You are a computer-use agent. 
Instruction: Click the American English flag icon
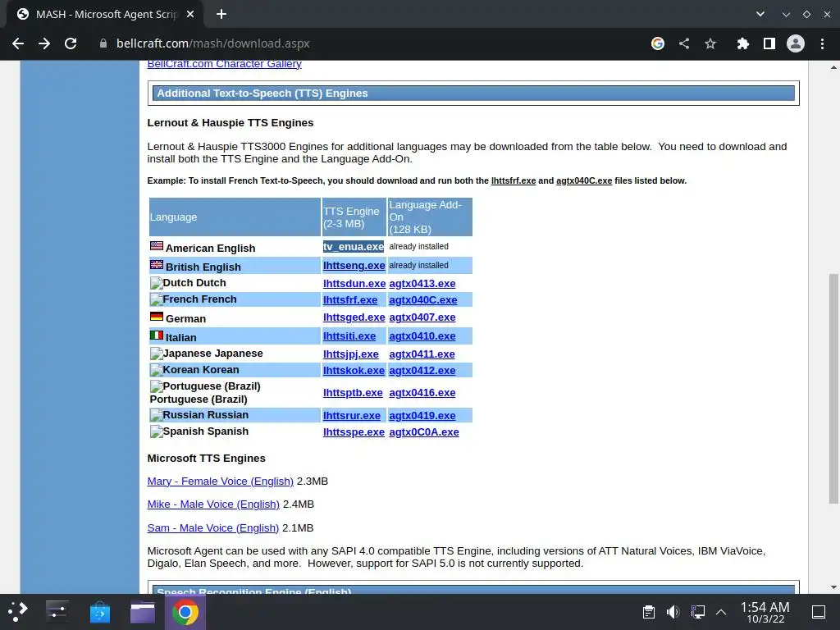click(x=157, y=246)
